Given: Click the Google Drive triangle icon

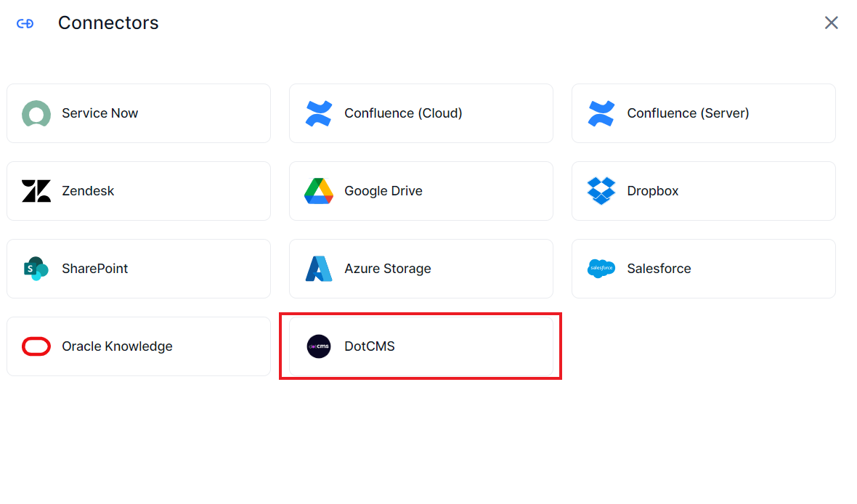Looking at the screenshot, I should click(318, 191).
